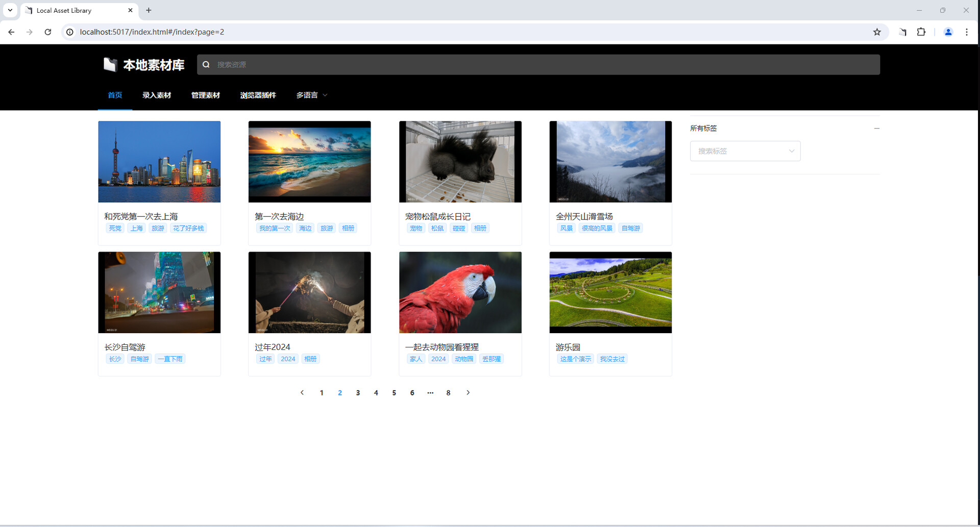Open the tab search chevron button
This screenshot has height=527, width=980.
(x=10, y=10)
